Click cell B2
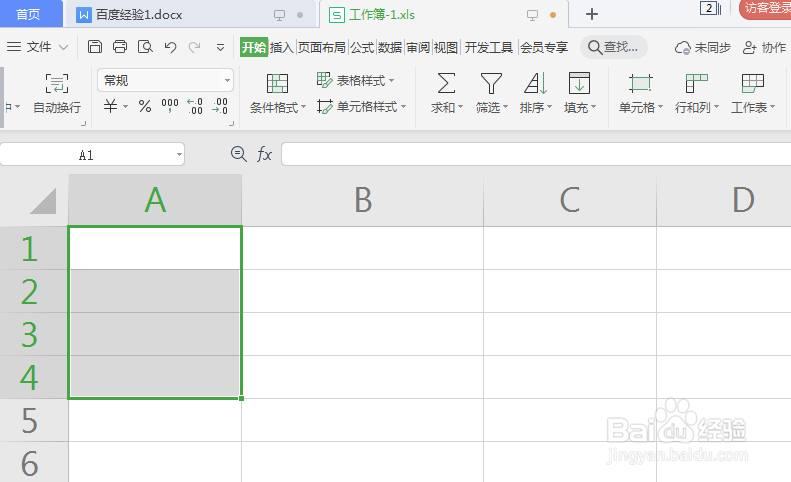 coord(363,291)
